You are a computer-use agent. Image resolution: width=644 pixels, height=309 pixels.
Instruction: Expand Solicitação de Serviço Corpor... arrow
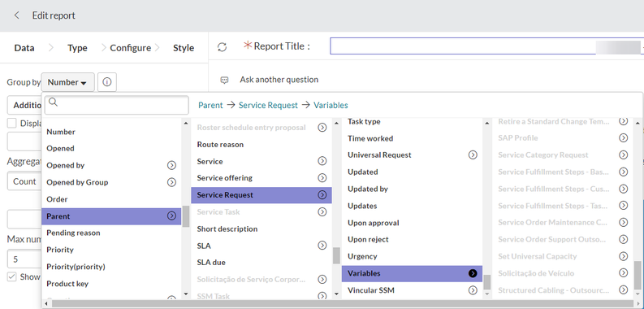pyautogui.click(x=322, y=280)
